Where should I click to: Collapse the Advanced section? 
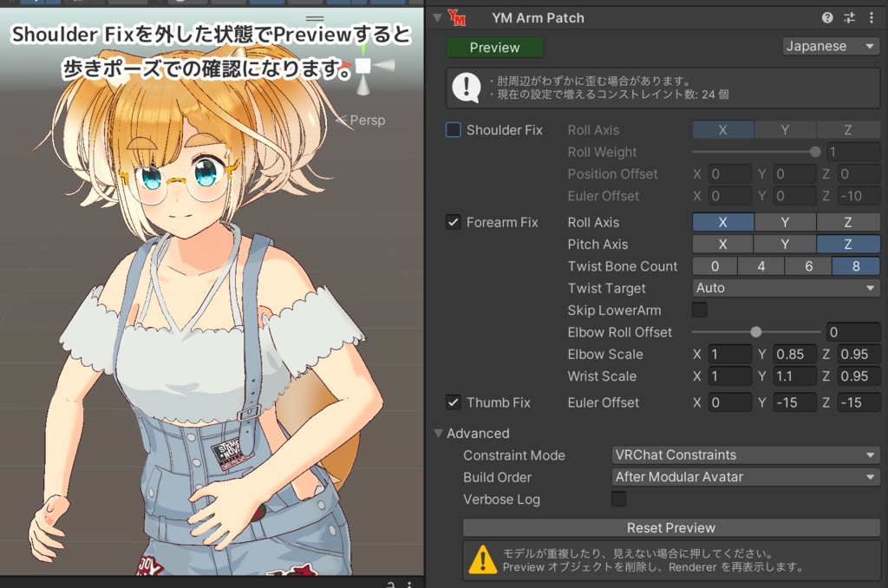(x=438, y=433)
